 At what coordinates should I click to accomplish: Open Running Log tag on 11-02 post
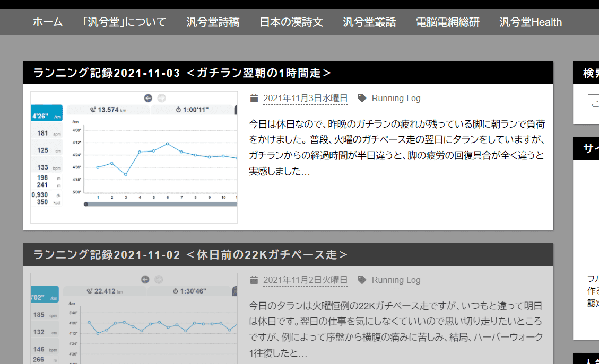pos(396,280)
